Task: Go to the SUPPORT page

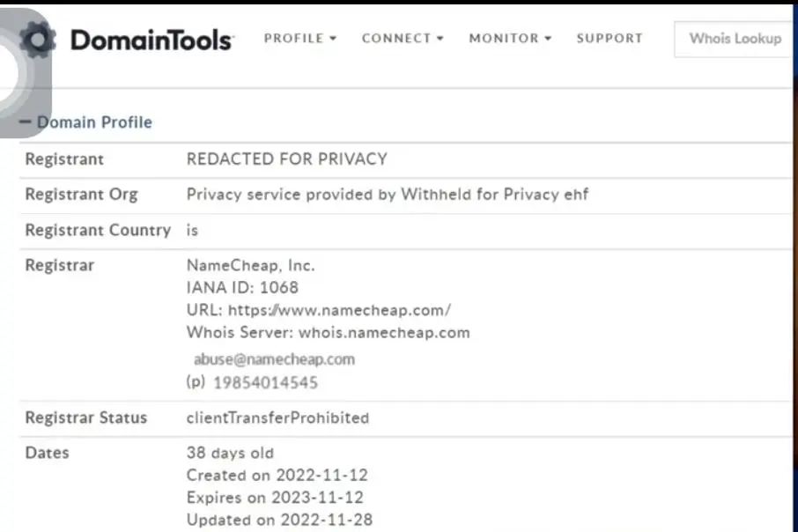Action: (610, 38)
